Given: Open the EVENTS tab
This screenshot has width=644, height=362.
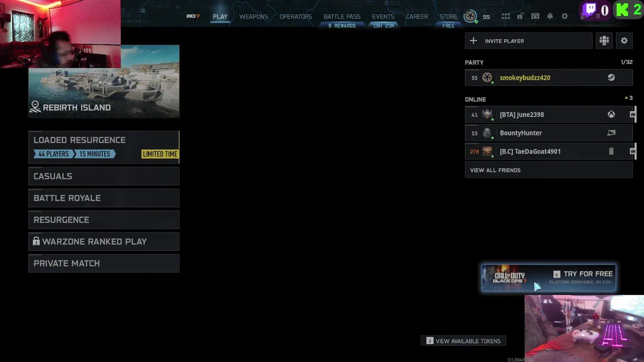Looking at the screenshot, I should (x=383, y=17).
